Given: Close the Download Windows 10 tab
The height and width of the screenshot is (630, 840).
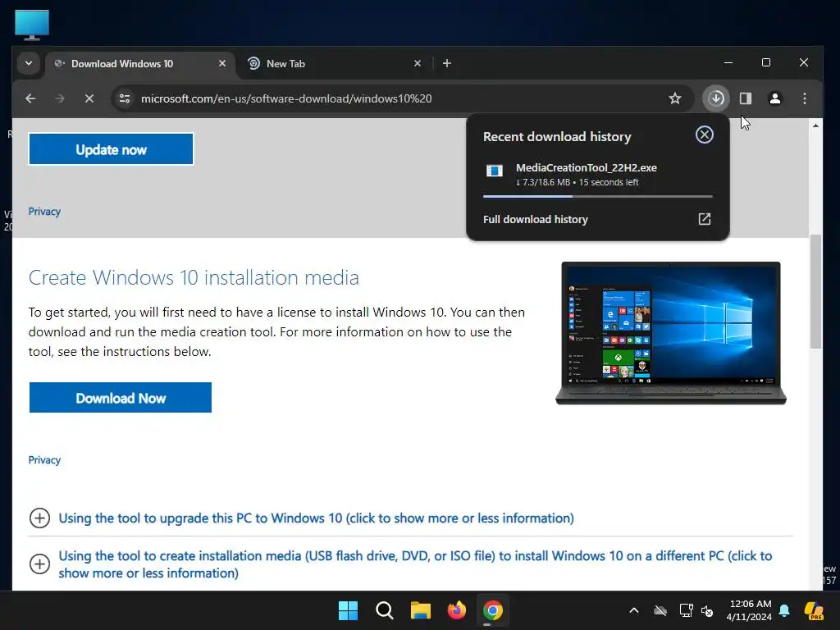Looking at the screenshot, I should pyautogui.click(x=222, y=63).
